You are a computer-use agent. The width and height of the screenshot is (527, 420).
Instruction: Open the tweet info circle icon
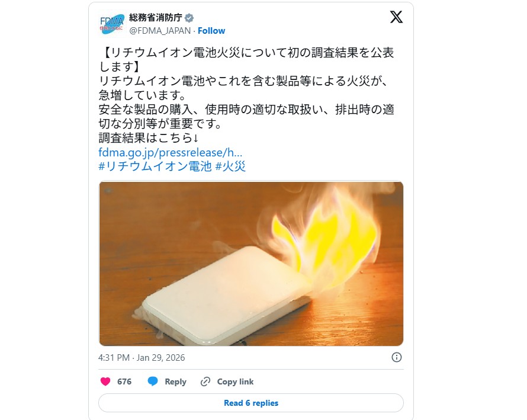coord(397,357)
